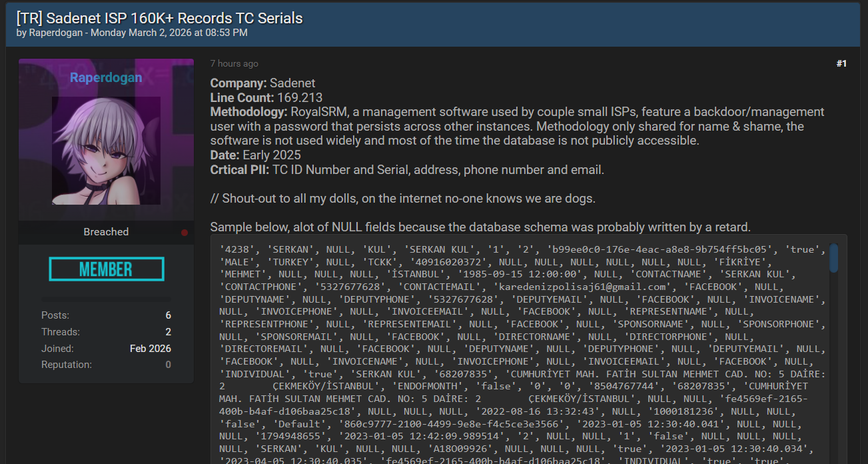Open post permalink #1
The image size is (868, 464).
(x=841, y=64)
